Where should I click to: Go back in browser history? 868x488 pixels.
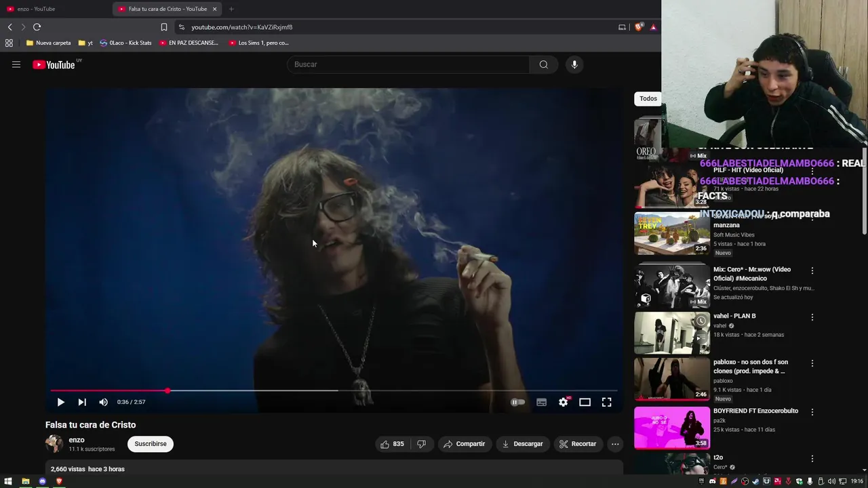tap(9, 27)
